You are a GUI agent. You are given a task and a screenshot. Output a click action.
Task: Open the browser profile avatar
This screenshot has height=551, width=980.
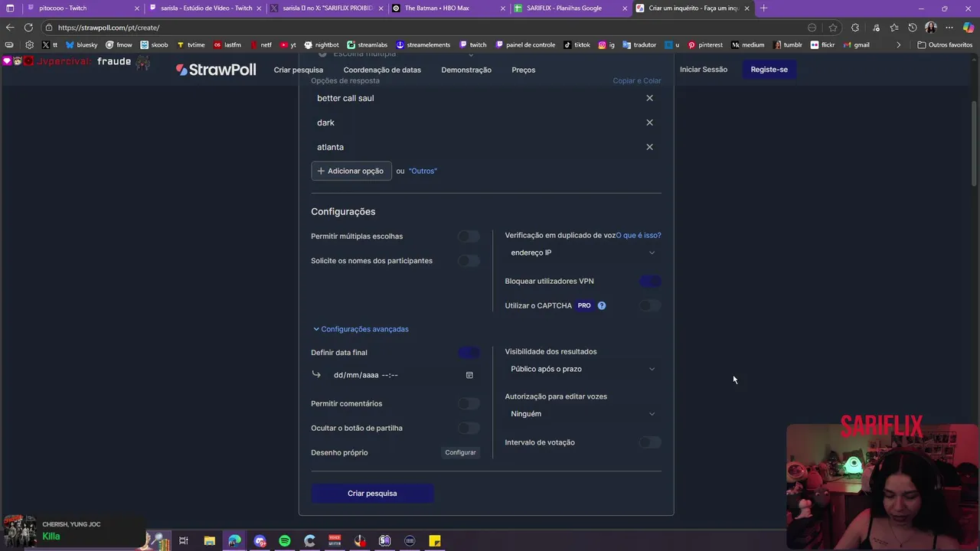click(x=931, y=28)
